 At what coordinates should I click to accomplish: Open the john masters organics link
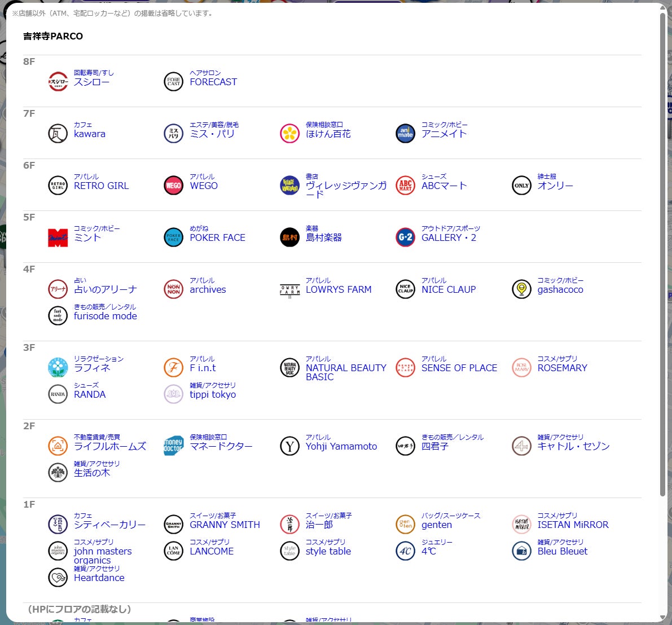point(103,556)
